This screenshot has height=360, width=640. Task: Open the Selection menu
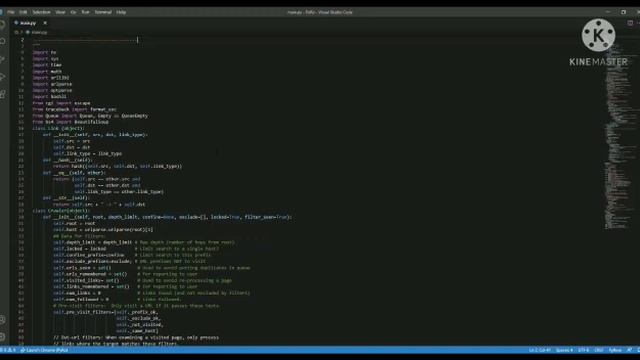[41, 12]
